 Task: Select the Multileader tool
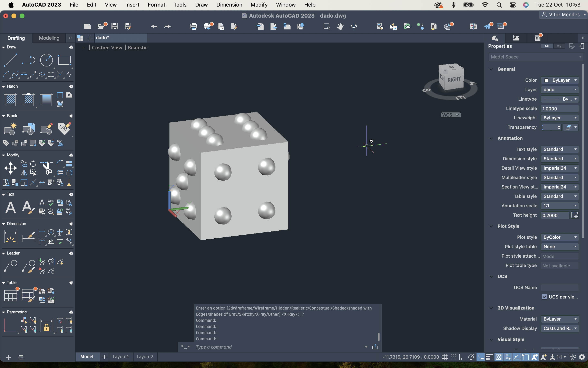coord(10,266)
